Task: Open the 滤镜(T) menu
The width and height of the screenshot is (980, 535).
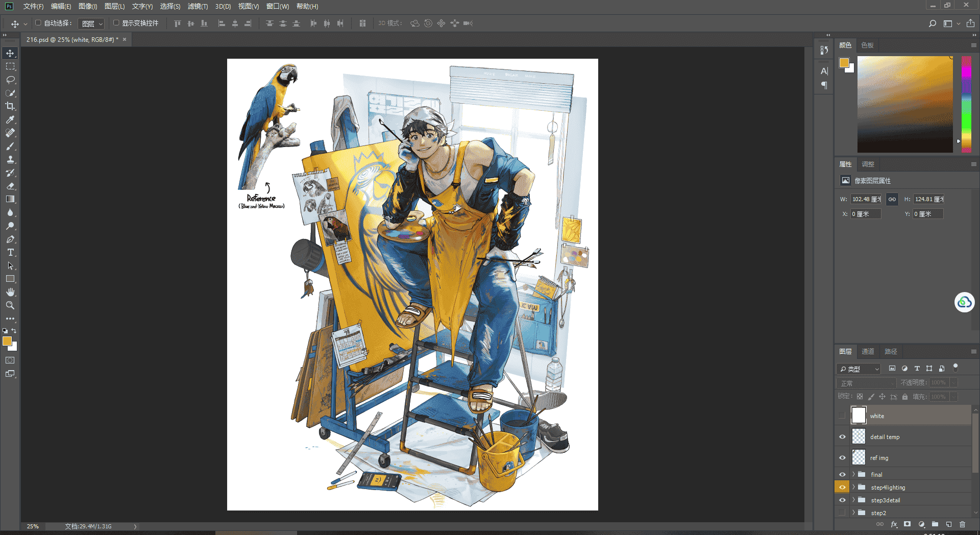Action: pos(198,6)
